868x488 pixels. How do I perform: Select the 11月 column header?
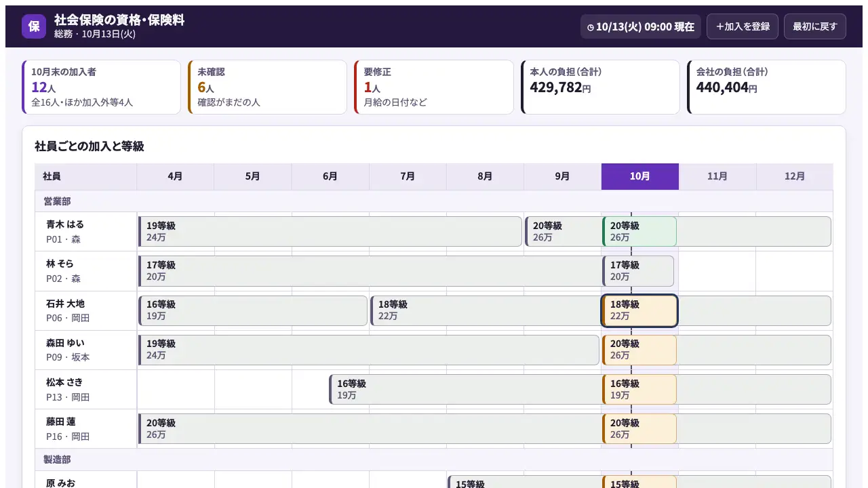tap(717, 176)
